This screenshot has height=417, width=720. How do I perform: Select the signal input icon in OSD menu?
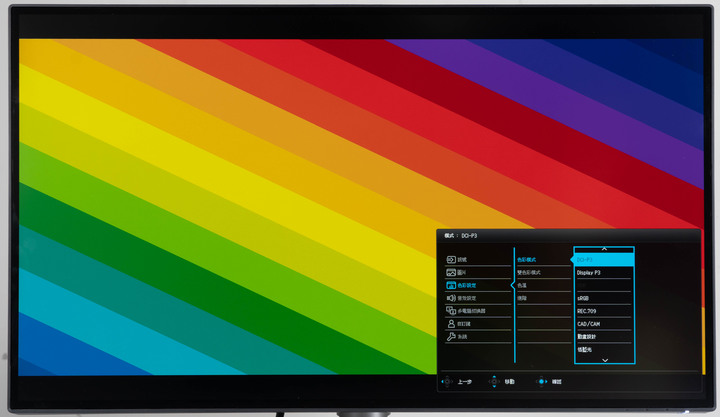click(x=451, y=259)
